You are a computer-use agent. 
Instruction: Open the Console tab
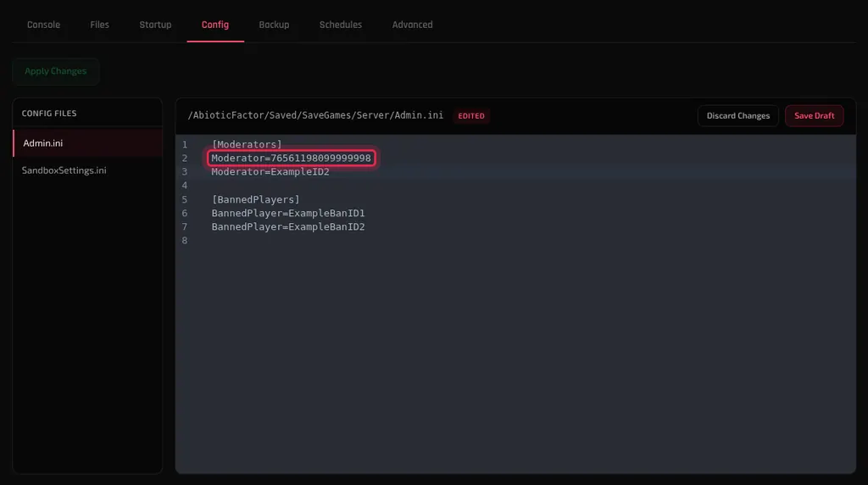(44, 25)
